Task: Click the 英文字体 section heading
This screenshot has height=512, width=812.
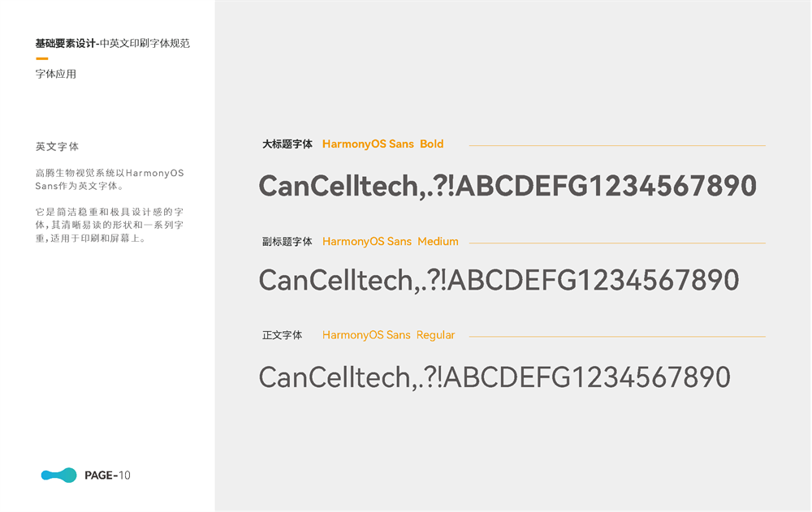Action: (57, 147)
